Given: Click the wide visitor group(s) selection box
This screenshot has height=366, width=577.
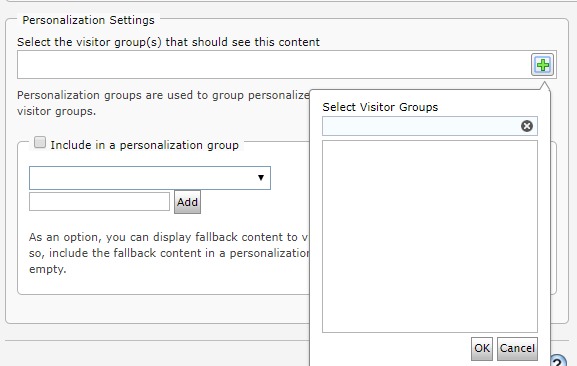Looking at the screenshot, I should 273,65.
